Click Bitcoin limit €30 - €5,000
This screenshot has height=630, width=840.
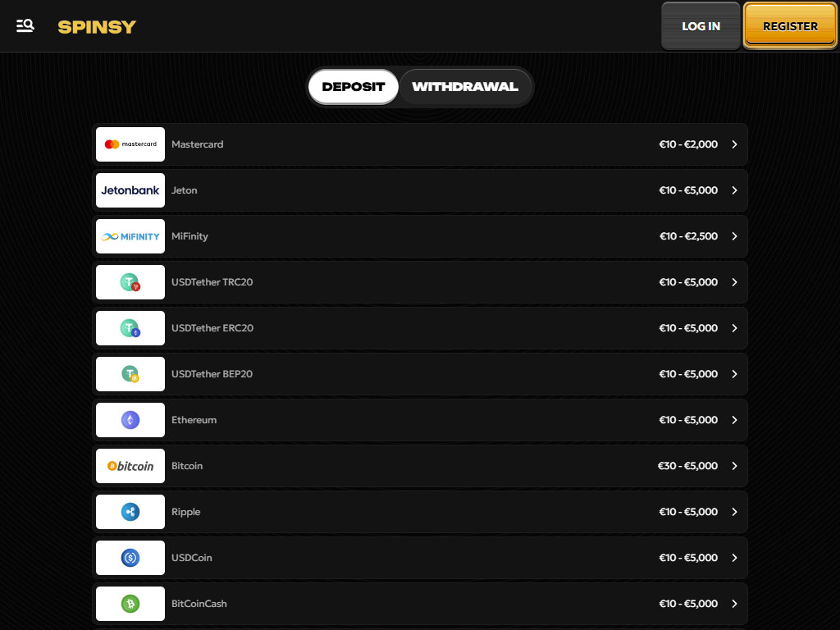pyautogui.click(x=688, y=466)
